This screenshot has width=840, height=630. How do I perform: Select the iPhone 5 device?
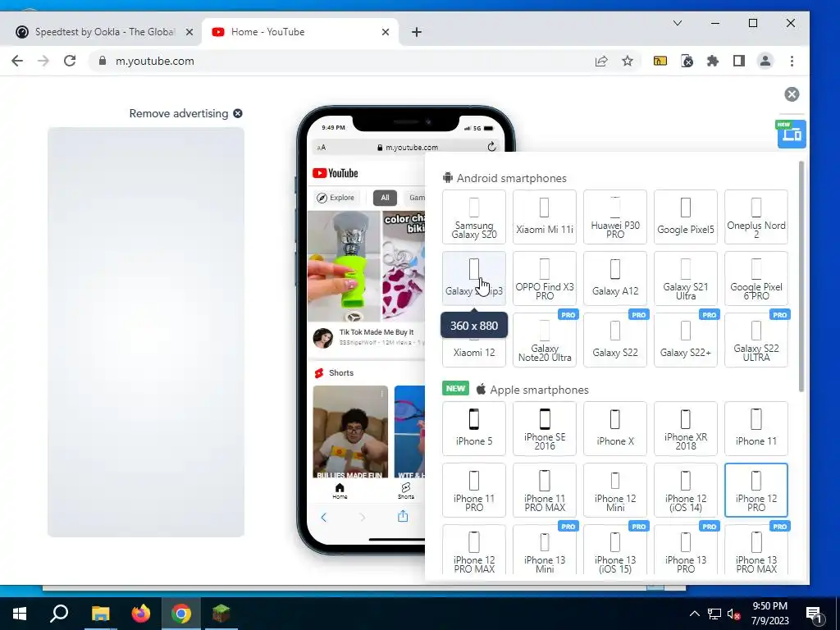point(474,428)
